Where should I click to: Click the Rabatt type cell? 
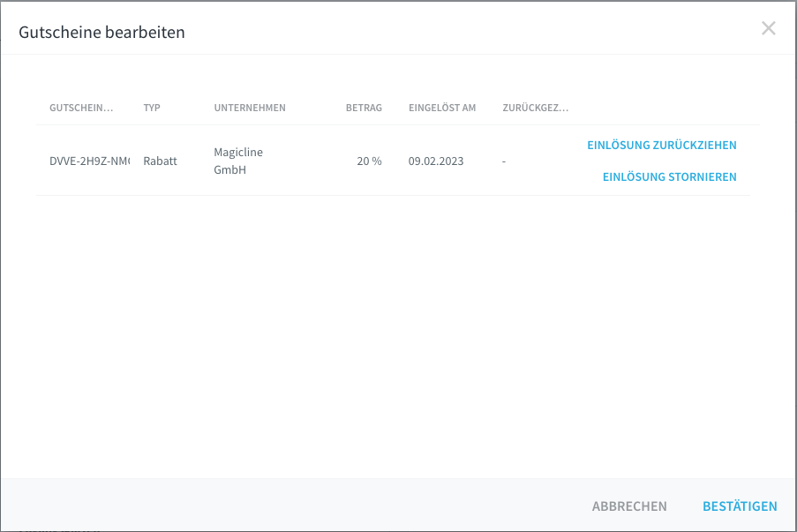(x=160, y=161)
